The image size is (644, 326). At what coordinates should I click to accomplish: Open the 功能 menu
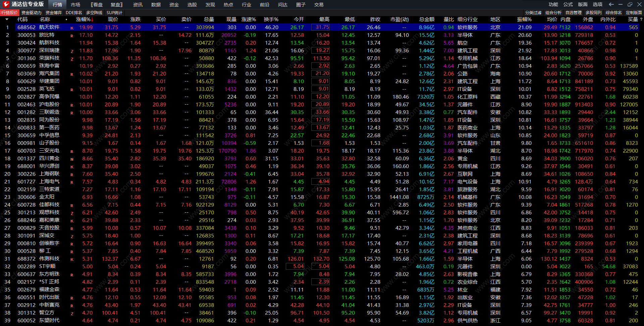coord(553,4)
